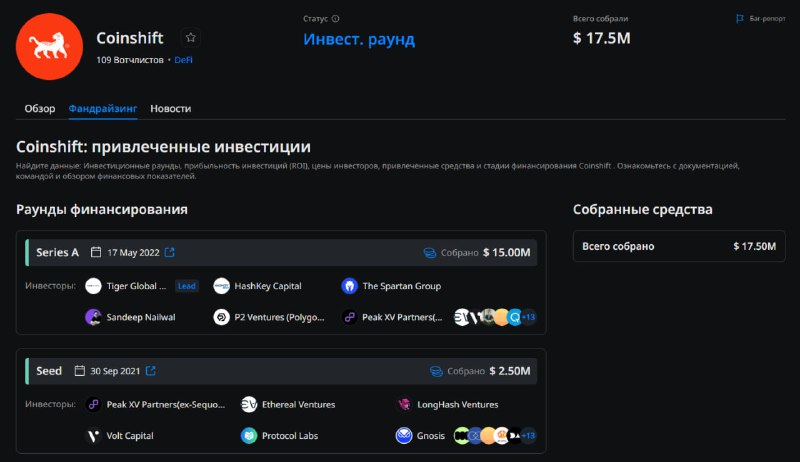Click the Volt Capital logo
The height and width of the screenshot is (462, 800).
pos(93,435)
